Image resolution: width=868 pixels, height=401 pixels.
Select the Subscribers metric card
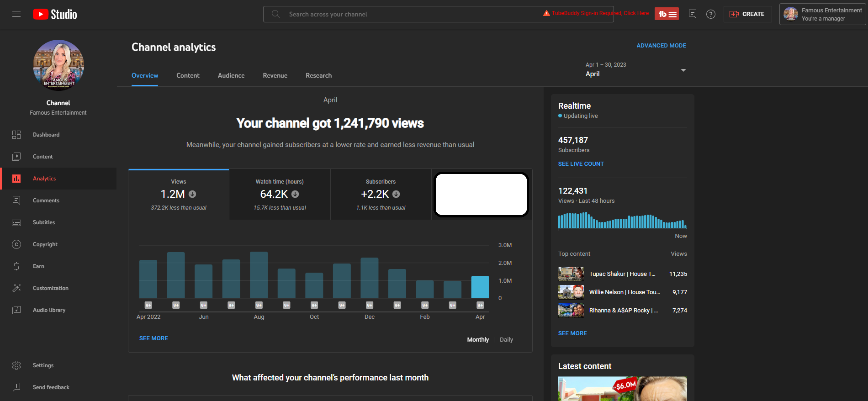click(x=381, y=195)
